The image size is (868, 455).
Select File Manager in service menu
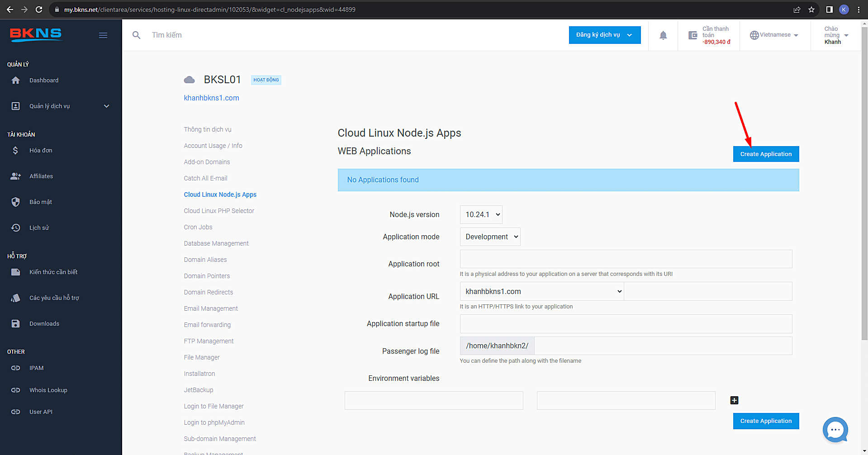(202, 357)
